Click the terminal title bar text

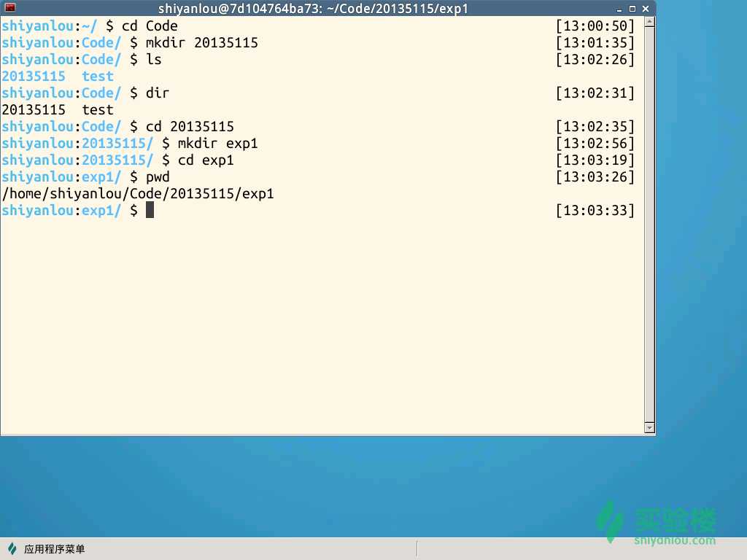pos(313,9)
